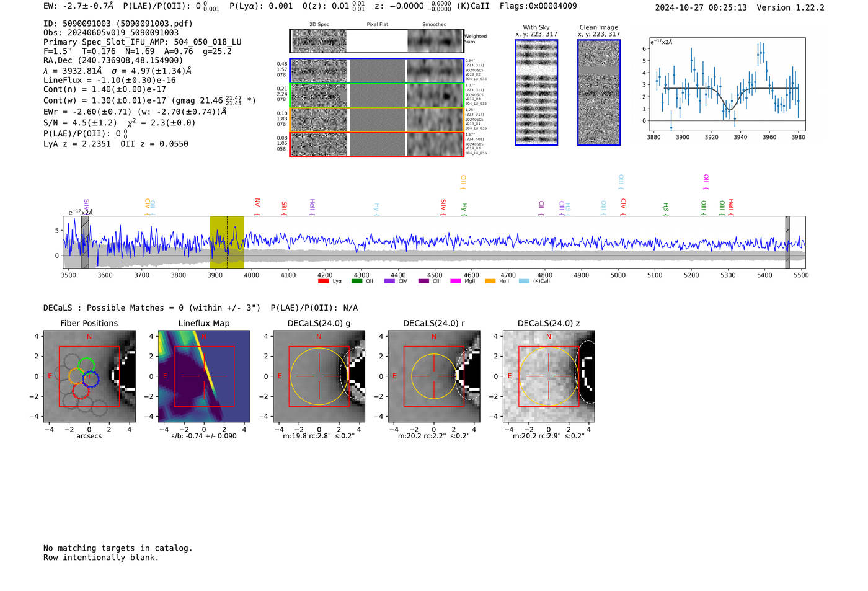This screenshot has width=868, height=591.
Task: Click the light blue (K)CaII legend swatch
Action: tap(524, 281)
